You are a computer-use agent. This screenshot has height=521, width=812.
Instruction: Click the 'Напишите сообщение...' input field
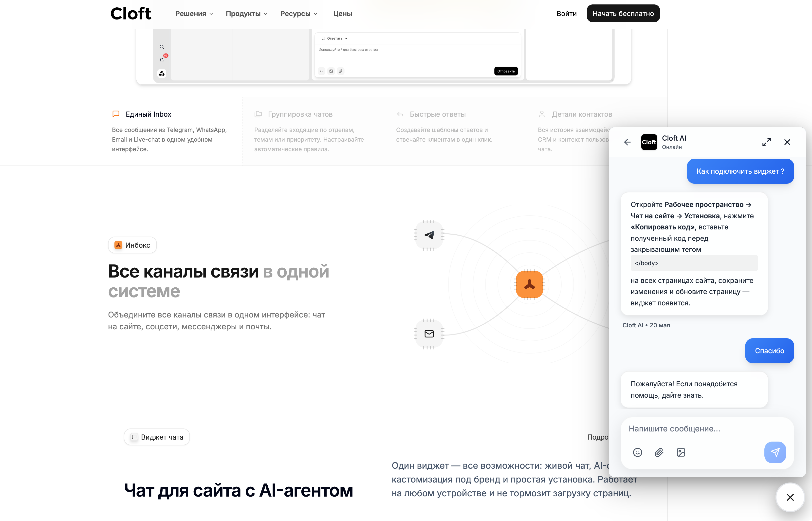707,429
